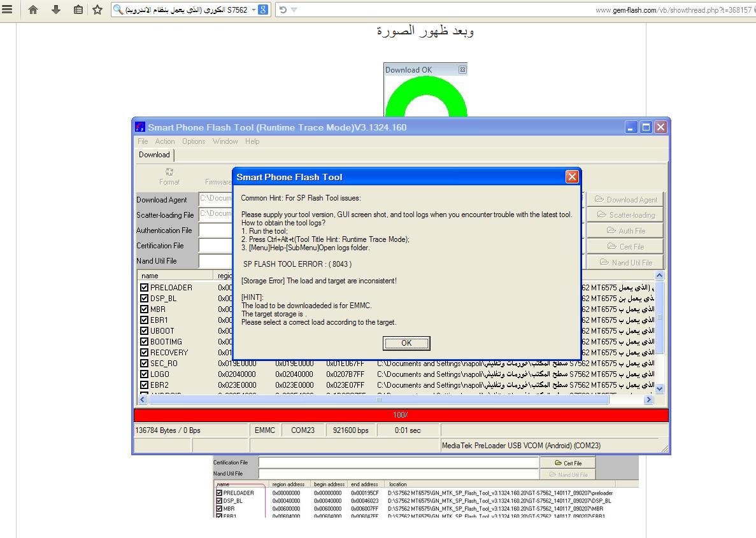This screenshot has width=756, height=538.
Task: Click the Authentication File input field
Action: click(215, 230)
